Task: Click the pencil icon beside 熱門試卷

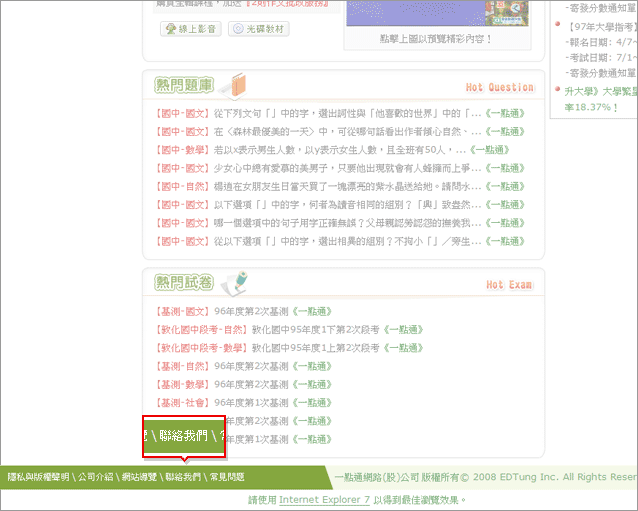Action: pos(233,282)
